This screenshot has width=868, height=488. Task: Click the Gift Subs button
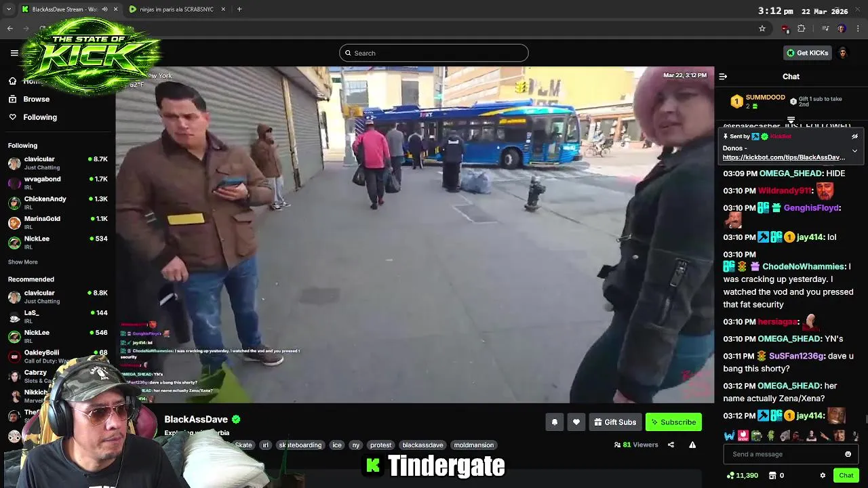615,422
